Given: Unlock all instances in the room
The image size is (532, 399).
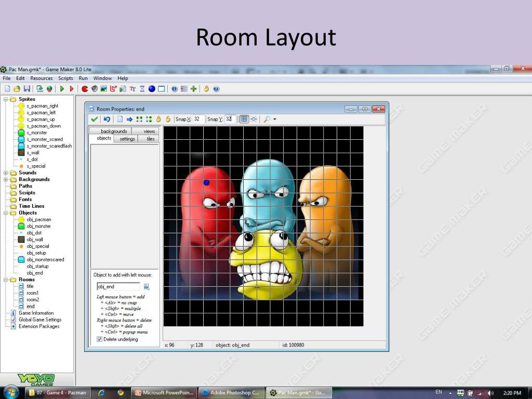Looking at the screenshot, I should [168, 119].
